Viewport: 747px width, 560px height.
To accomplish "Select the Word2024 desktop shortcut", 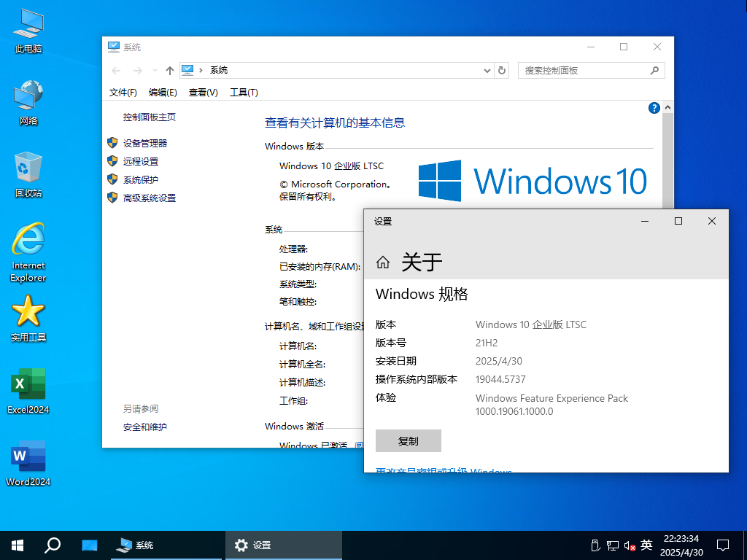I will point(28,463).
